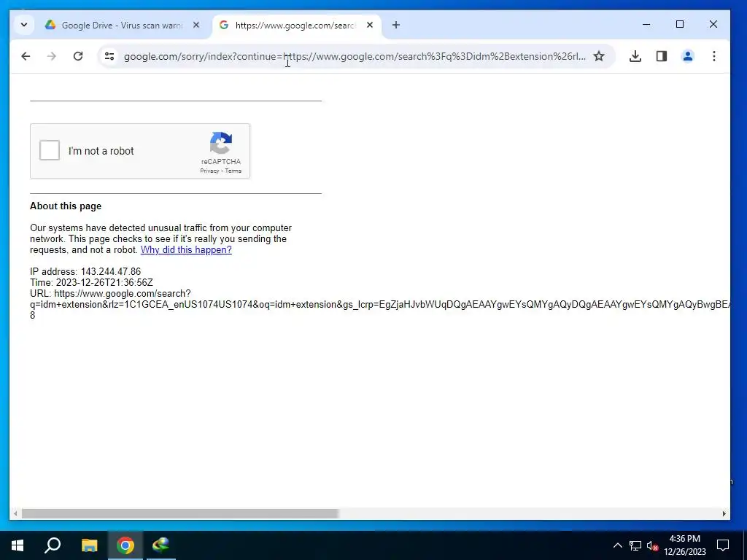The image size is (747, 560).
Task: Open the reCAPTCHA Privacy link
Action: (209, 171)
